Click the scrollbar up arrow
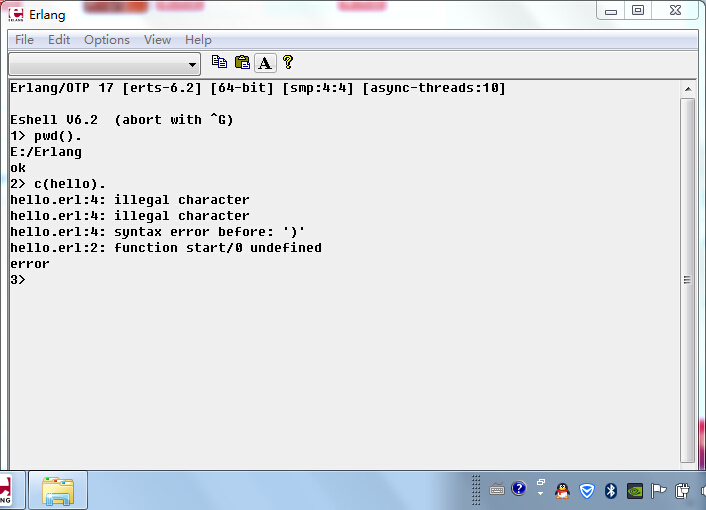The height and width of the screenshot is (510, 706). 688,89
